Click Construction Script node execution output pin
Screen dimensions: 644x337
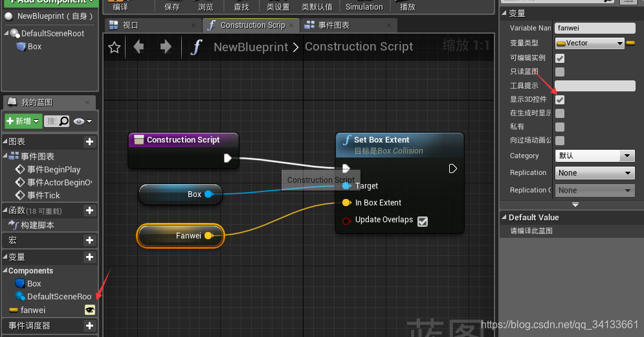pyautogui.click(x=228, y=158)
